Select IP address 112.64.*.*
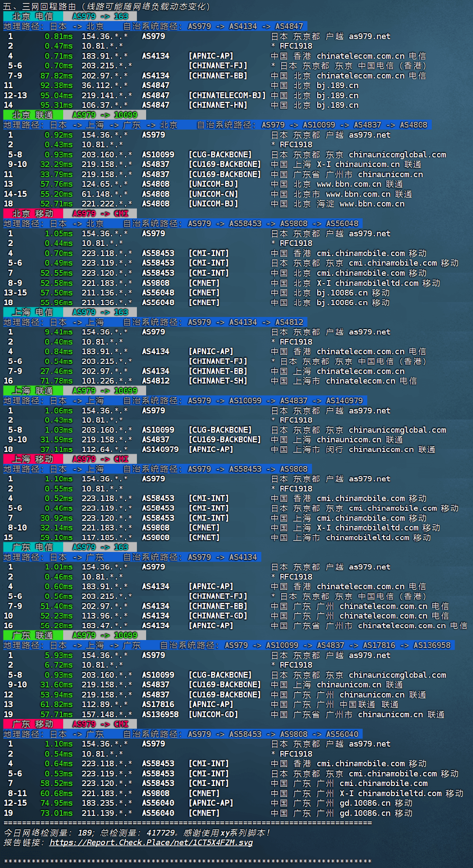This screenshot has width=473, height=868. point(105,449)
